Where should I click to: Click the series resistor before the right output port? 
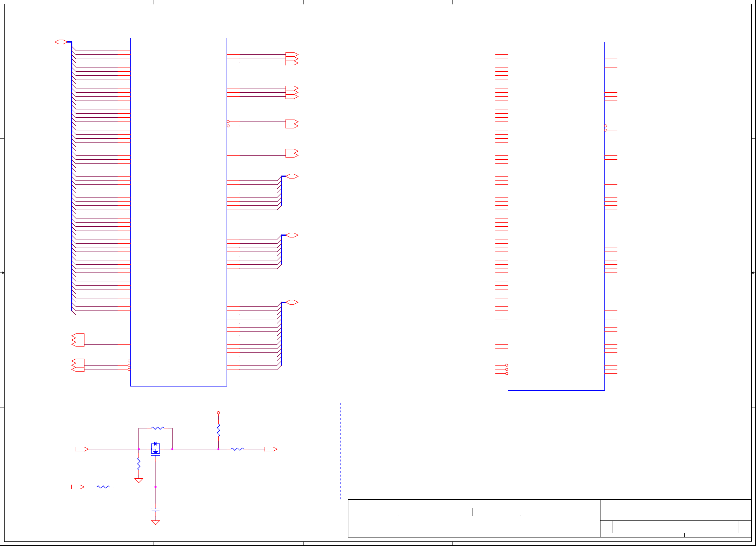237,449
